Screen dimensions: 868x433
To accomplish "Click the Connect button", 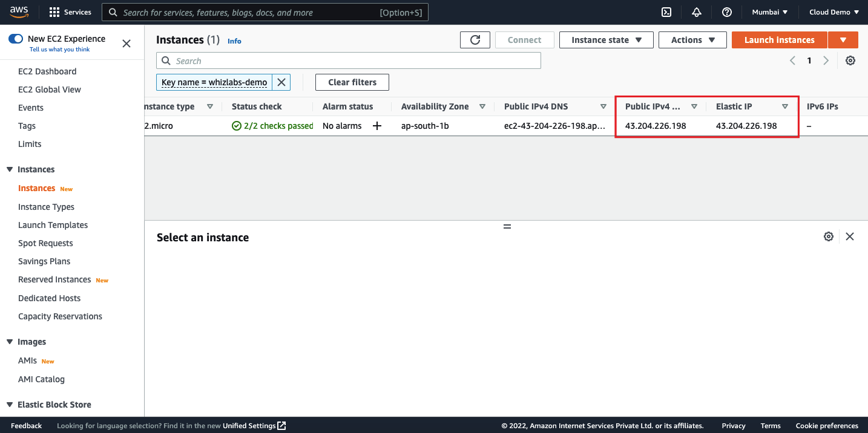I will coord(524,40).
